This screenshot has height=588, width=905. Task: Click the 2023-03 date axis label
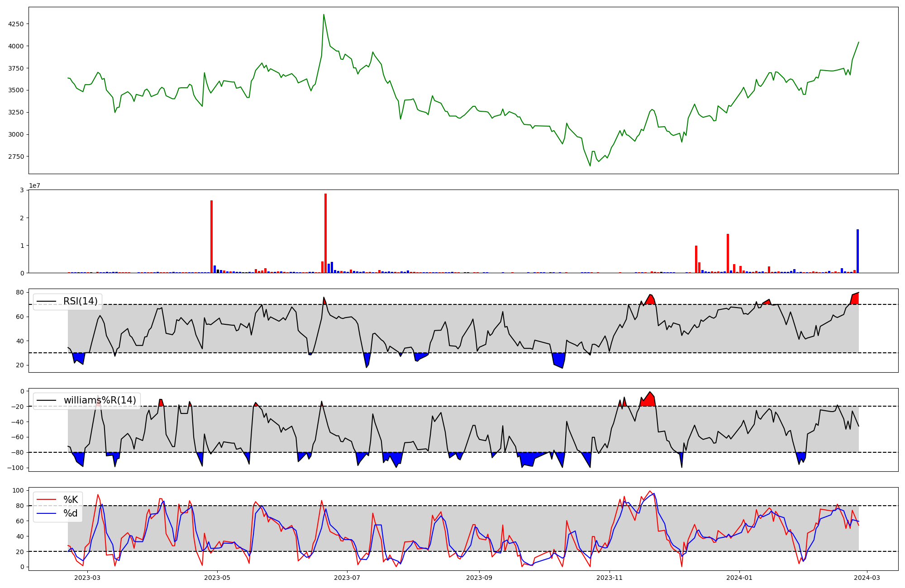pyautogui.click(x=87, y=577)
